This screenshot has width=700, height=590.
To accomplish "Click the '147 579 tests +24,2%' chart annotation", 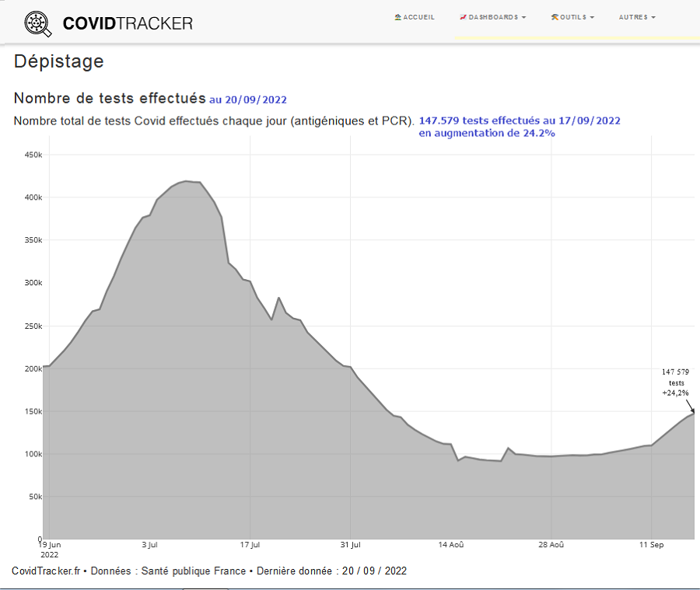I will [x=675, y=382].
